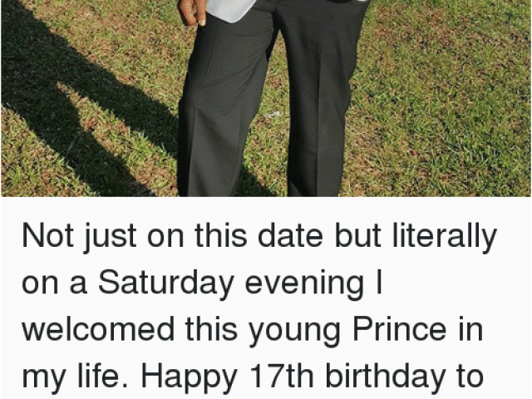Viewport: 532px width, 399px height.
Task: Click the word "evening" in the caption
Action: coord(304,284)
